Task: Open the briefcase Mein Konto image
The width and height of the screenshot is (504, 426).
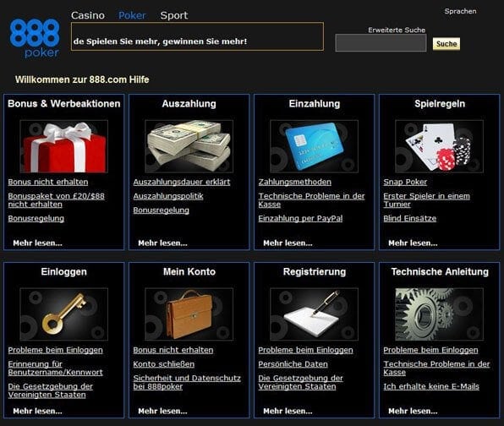Action: tap(189, 314)
